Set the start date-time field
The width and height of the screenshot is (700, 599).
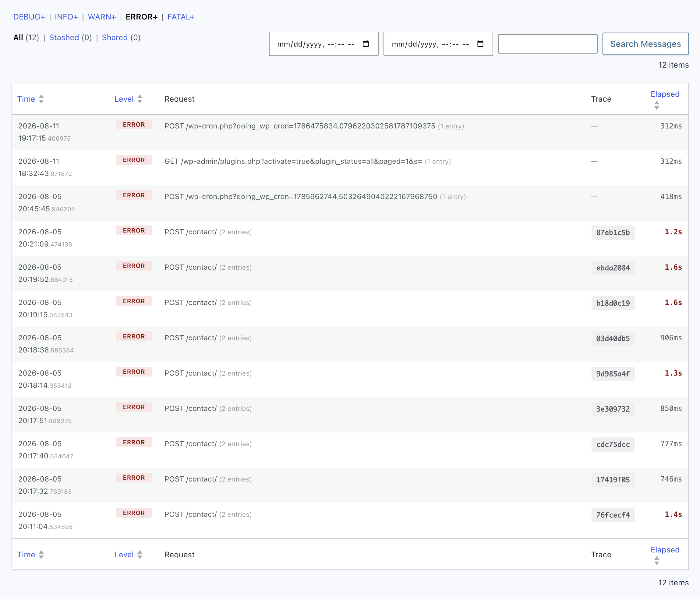pos(323,44)
